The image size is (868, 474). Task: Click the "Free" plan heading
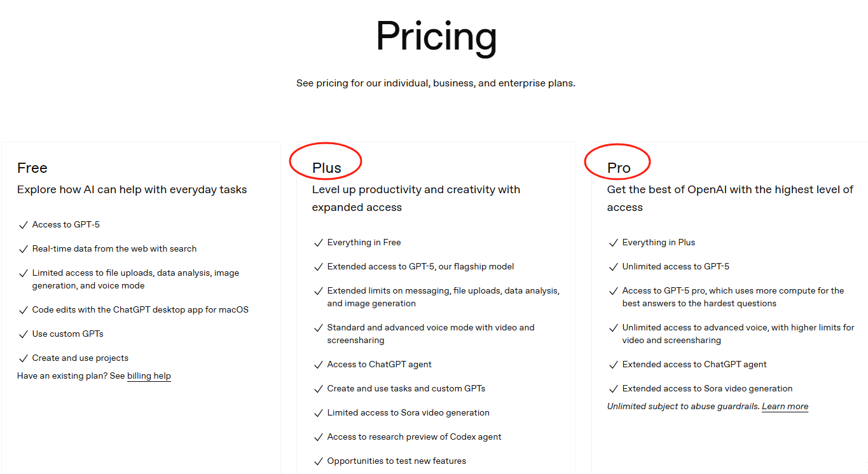32,168
